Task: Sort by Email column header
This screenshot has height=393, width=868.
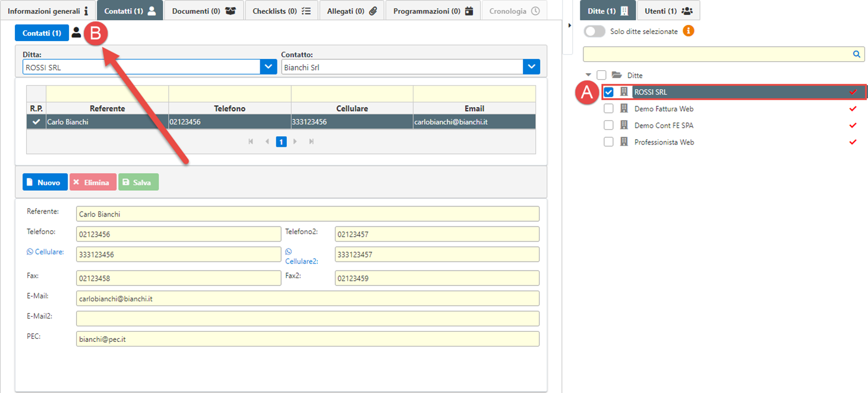Action: pos(474,108)
